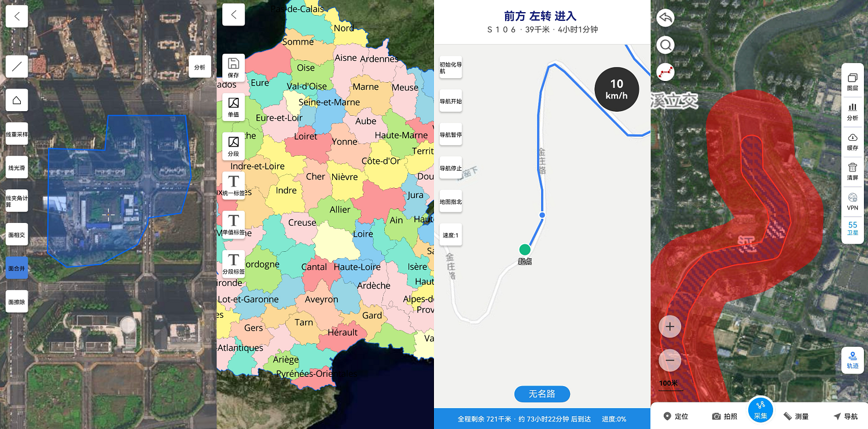
Task: Go back from the France map screen
Action: [x=234, y=15]
